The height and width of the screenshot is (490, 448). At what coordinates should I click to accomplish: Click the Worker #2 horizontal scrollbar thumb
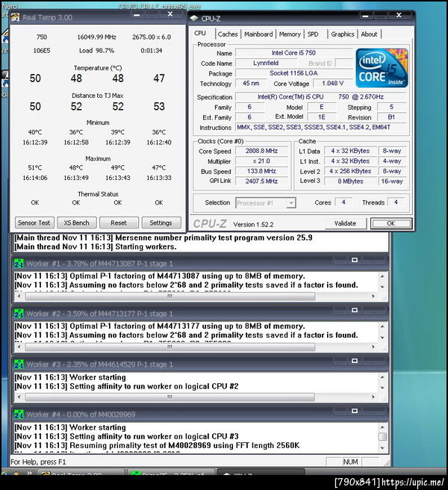coord(170,347)
